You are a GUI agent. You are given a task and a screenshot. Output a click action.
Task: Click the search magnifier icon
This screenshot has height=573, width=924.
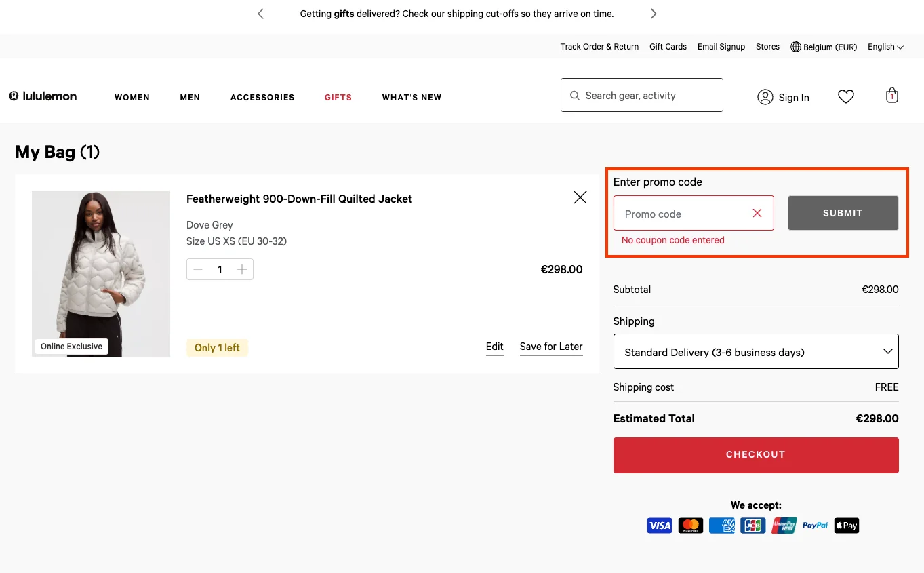click(574, 95)
